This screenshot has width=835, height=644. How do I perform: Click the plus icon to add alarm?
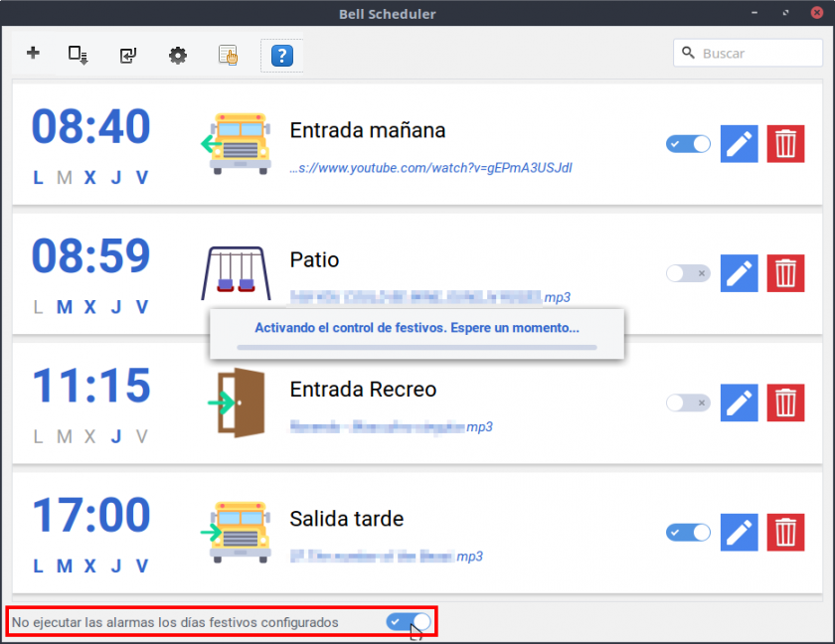(x=33, y=54)
